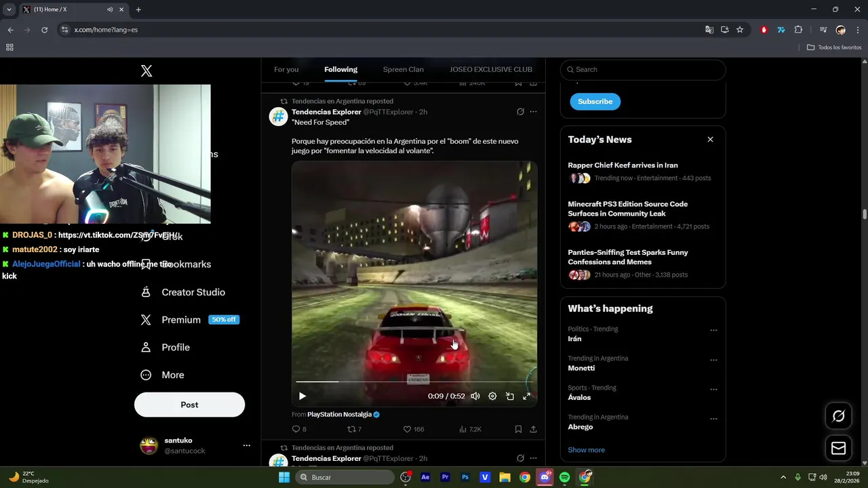Open the PlayStation Nostalgia source link

coord(343,414)
